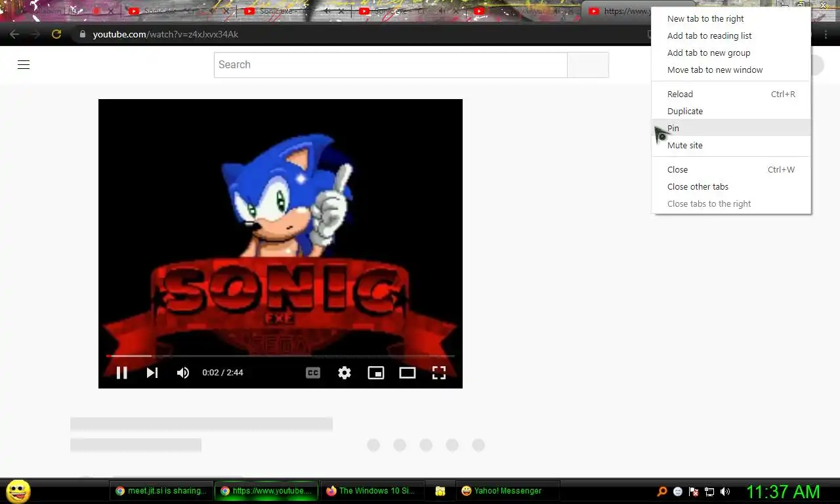Select Reload in the tab context menu

click(731, 94)
